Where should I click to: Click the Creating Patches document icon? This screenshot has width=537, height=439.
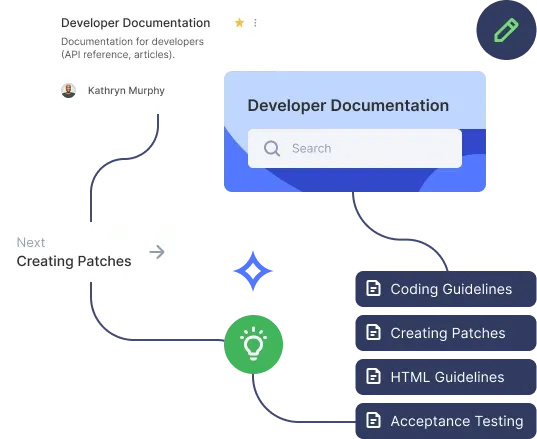tap(373, 332)
